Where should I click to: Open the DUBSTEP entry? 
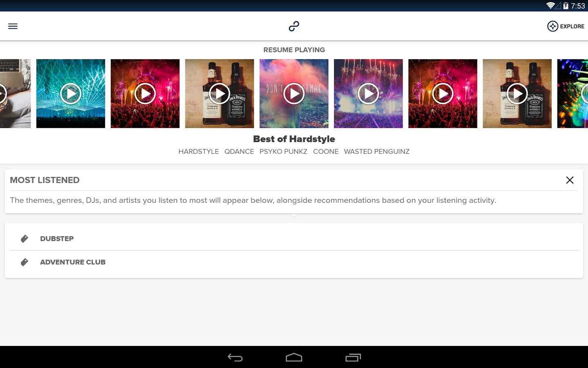click(294, 239)
